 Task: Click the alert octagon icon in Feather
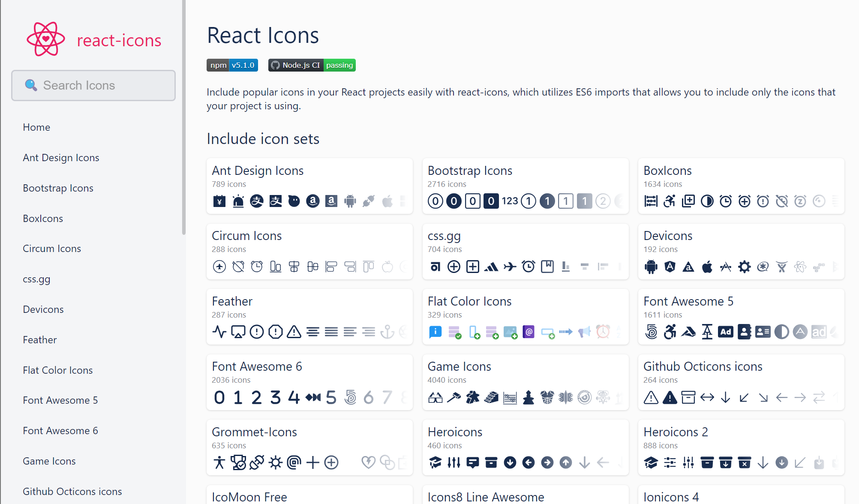tap(275, 332)
